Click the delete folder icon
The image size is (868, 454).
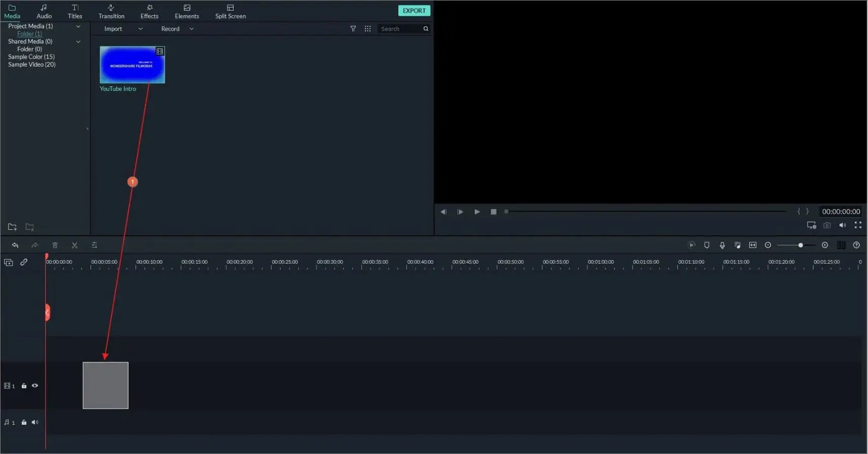(x=30, y=227)
